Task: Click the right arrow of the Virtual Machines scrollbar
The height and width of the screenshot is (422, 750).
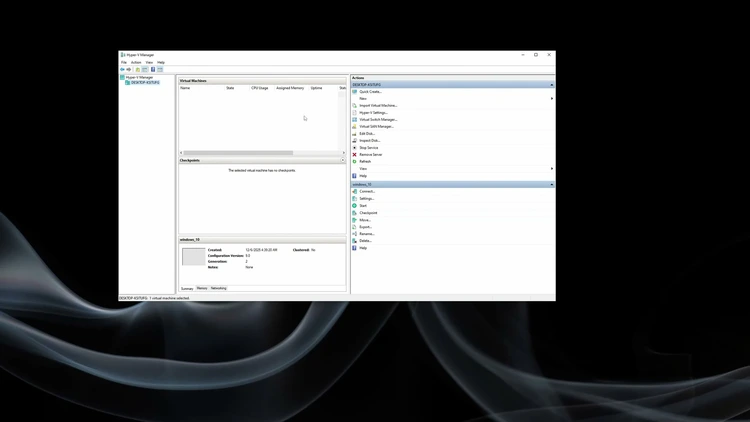Action: pos(343,153)
